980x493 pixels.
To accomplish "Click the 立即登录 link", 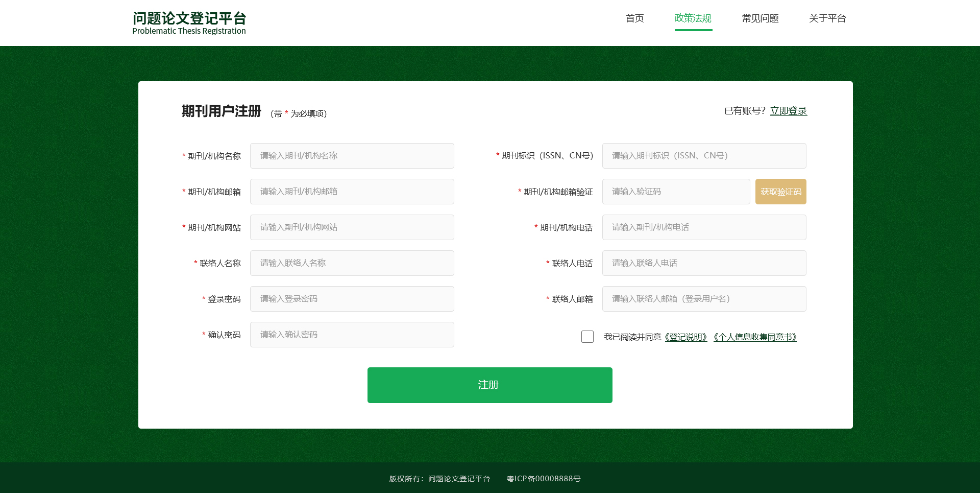I will click(788, 111).
